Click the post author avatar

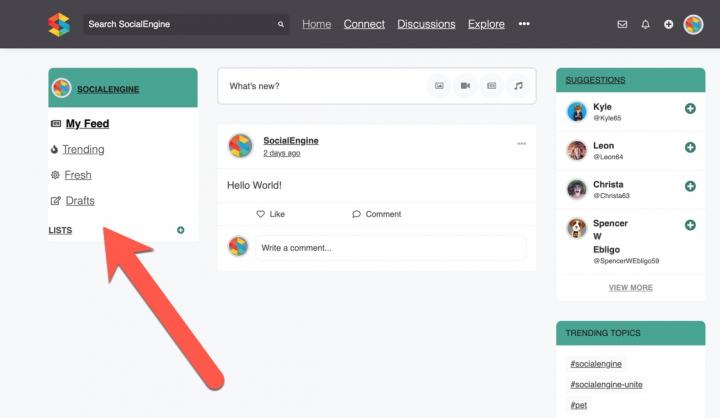(x=241, y=146)
